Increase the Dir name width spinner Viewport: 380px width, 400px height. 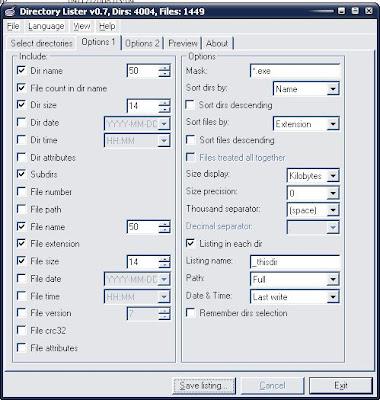[x=164, y=68]
